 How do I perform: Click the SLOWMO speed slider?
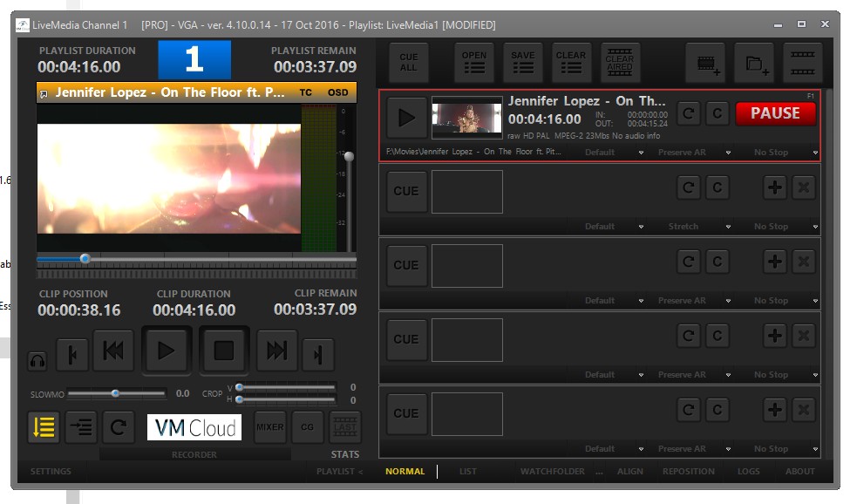(x=115, y=393)
